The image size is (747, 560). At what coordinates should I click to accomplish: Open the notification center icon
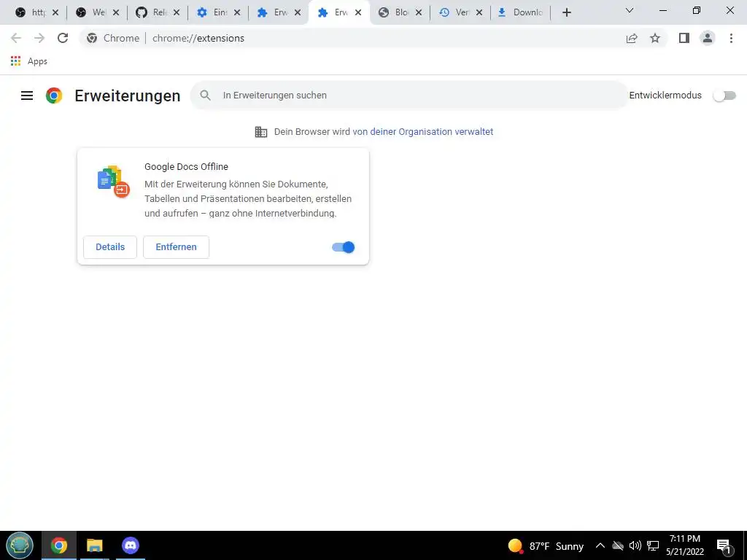pyautogui.click(x=724, y=546)
